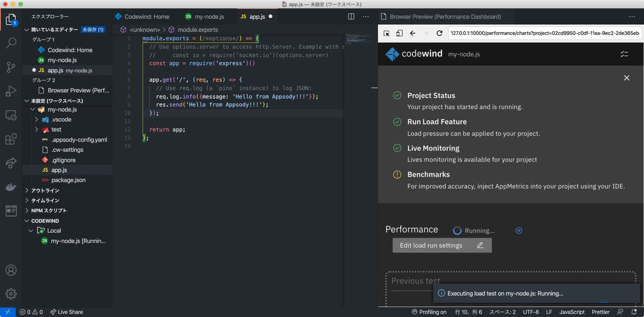Toggle Profiling on in the status bar

click(x=429, y=312)
